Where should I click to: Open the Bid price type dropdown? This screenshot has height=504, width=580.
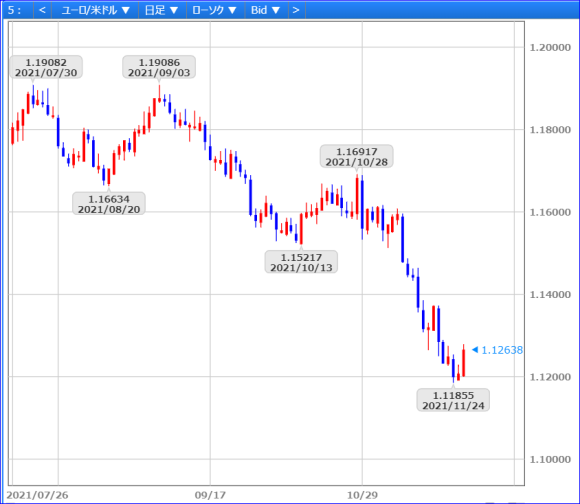click(x=265, y=10)
